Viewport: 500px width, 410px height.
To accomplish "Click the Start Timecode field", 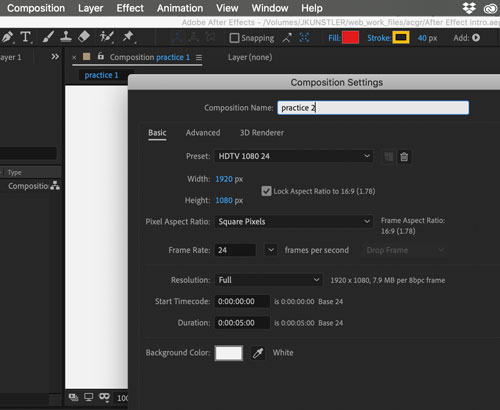I will pyautogui.click(x=242, y=301).
